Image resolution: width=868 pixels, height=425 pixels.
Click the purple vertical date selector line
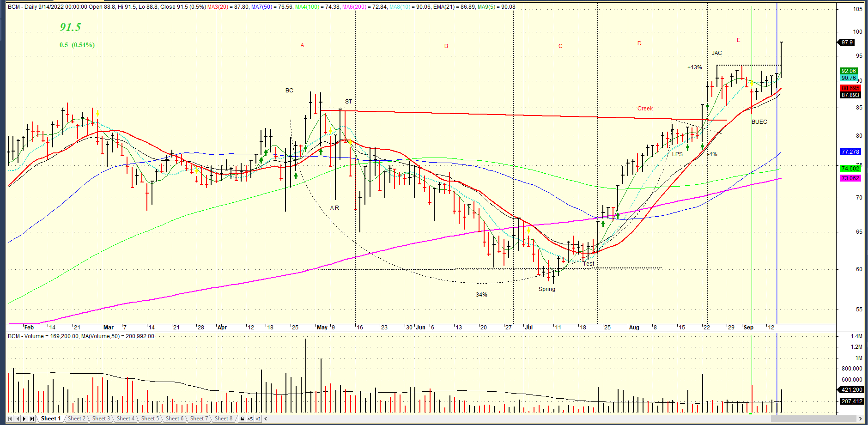[777, 185]
